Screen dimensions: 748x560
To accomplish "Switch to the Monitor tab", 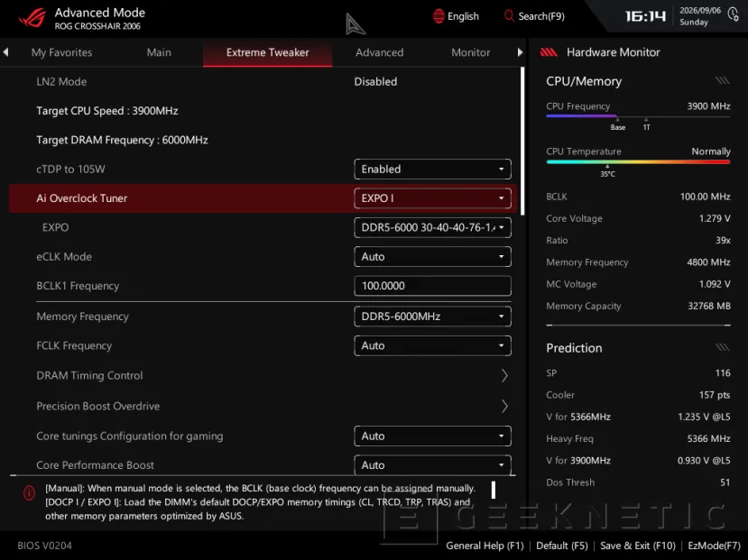I will [470, 52].
